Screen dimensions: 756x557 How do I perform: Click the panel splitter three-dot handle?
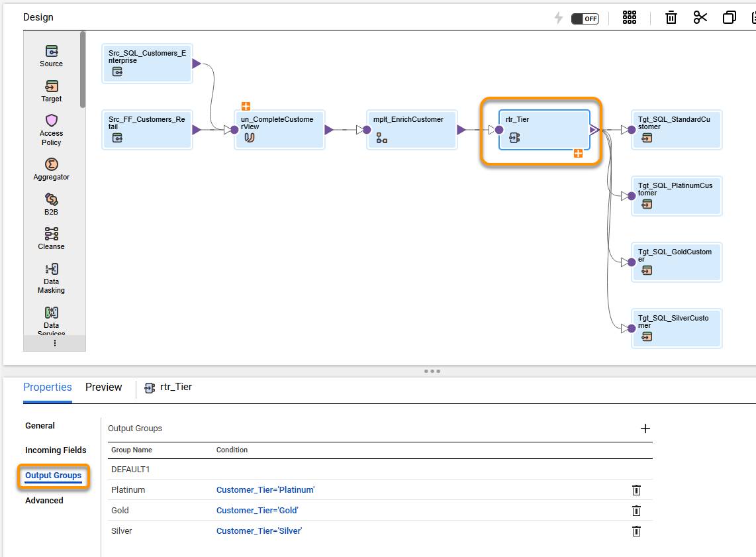point(432,371)
